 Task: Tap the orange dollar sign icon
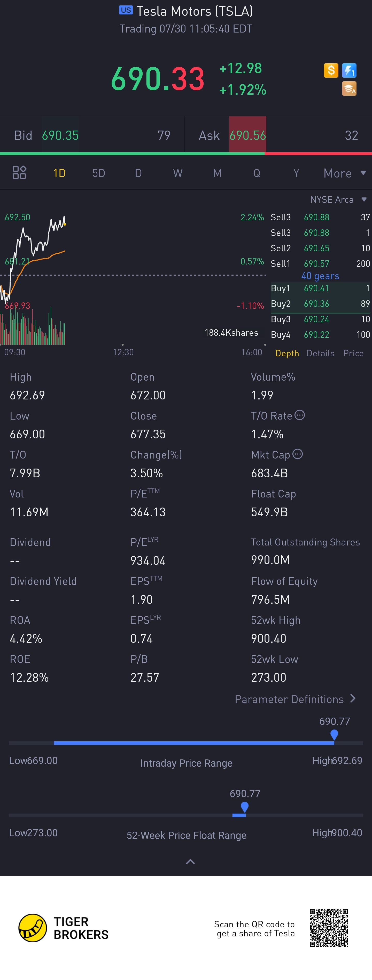point(331,70)
